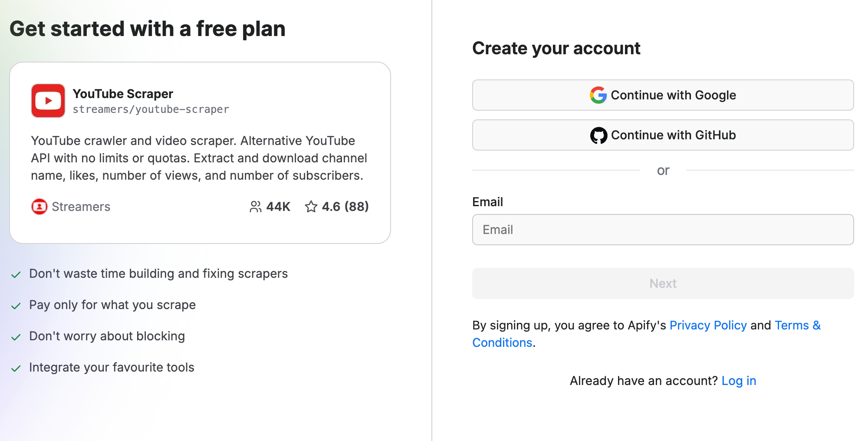
Task: Click checkmark next to "Pay only for what you scrape"
Action: click(x=16, y=306)
